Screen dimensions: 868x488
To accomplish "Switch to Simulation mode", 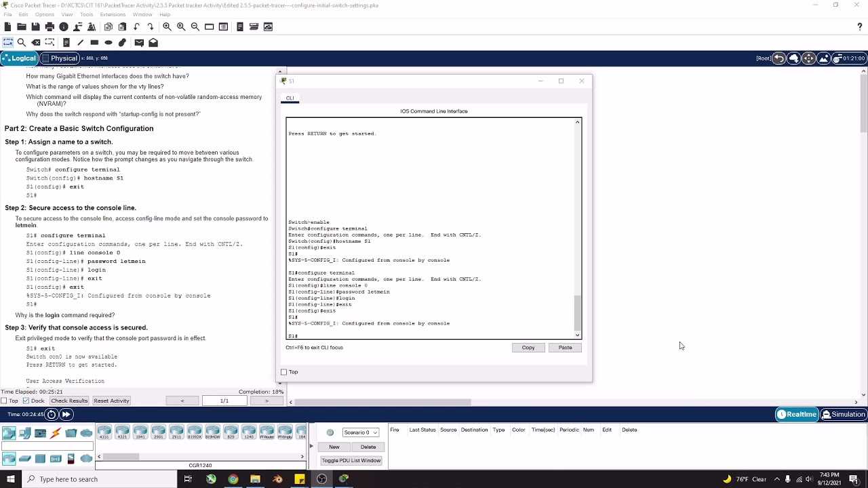I will point(844,414).
